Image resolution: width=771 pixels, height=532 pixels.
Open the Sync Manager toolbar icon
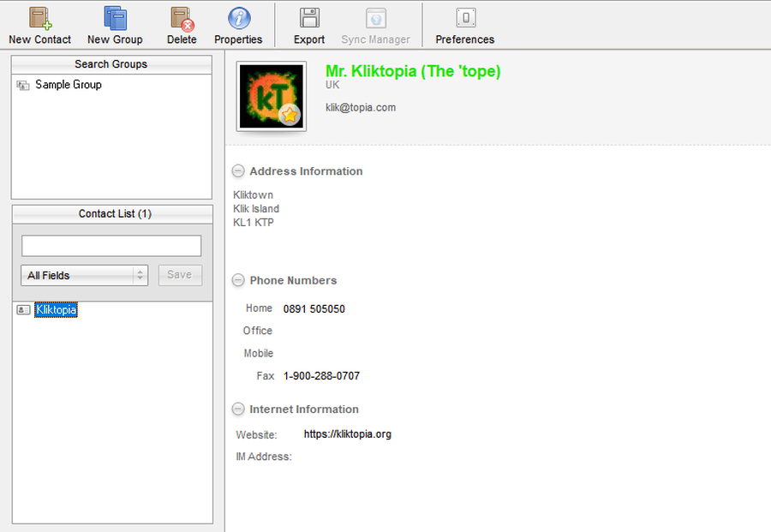pos(375,19)
